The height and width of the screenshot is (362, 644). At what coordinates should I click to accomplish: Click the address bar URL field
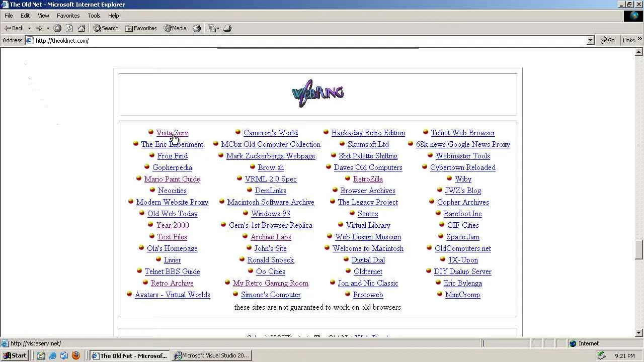pos(309,40)
